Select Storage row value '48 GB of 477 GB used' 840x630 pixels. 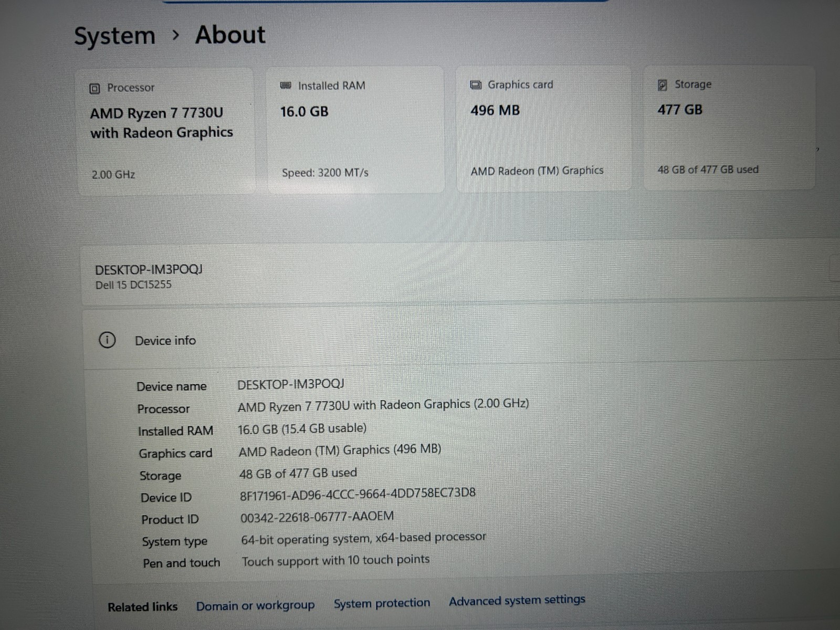click(298, 474)
